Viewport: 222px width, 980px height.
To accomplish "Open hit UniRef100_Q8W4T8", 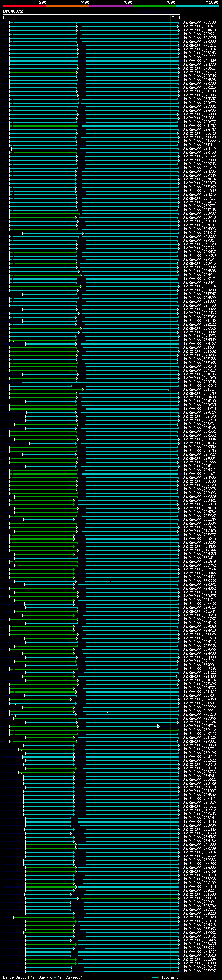I will point(199,30).
